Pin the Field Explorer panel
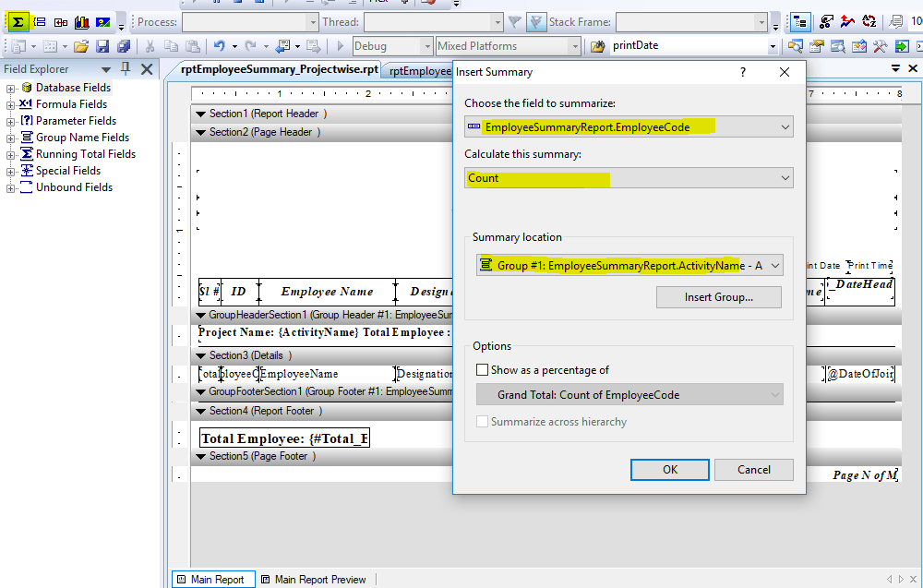 click(126, 68)
